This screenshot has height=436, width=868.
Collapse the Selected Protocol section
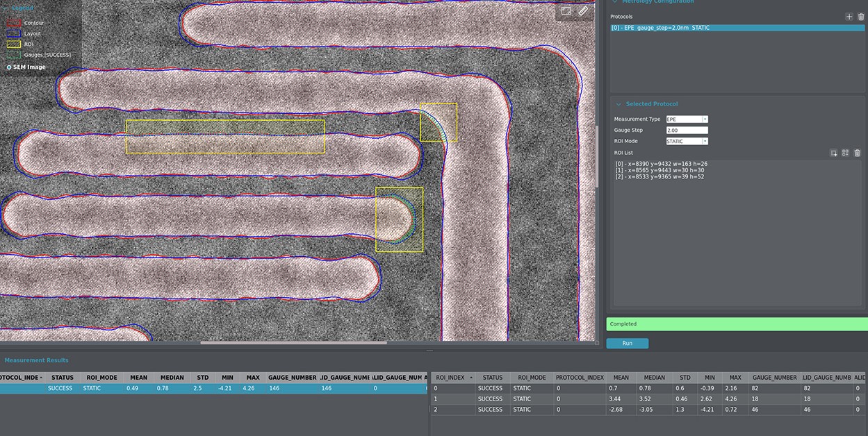pos(619,104)
